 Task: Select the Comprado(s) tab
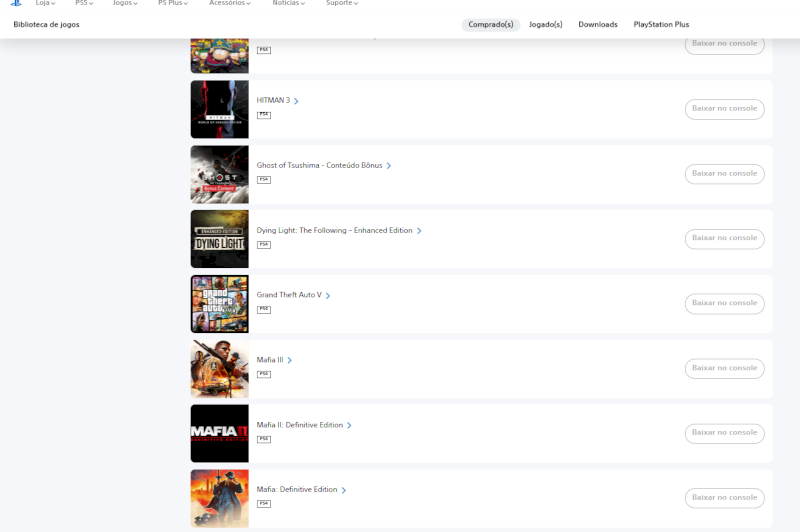[x=491, y=24]
